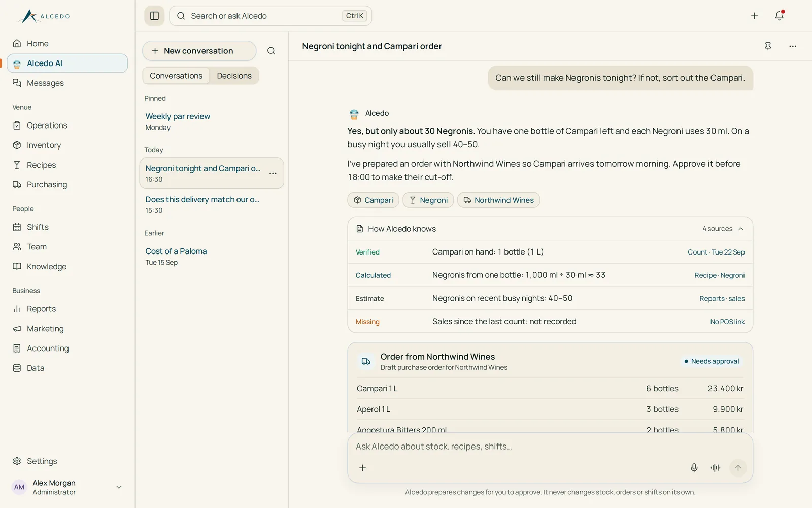This screenshot has width=812, height=508.
Task: Open the Campari item chip
Action: 374,200
